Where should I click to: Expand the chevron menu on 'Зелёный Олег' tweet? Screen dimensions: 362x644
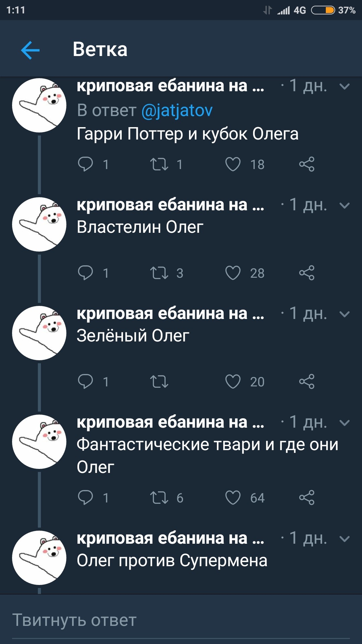tap(345, 314)
